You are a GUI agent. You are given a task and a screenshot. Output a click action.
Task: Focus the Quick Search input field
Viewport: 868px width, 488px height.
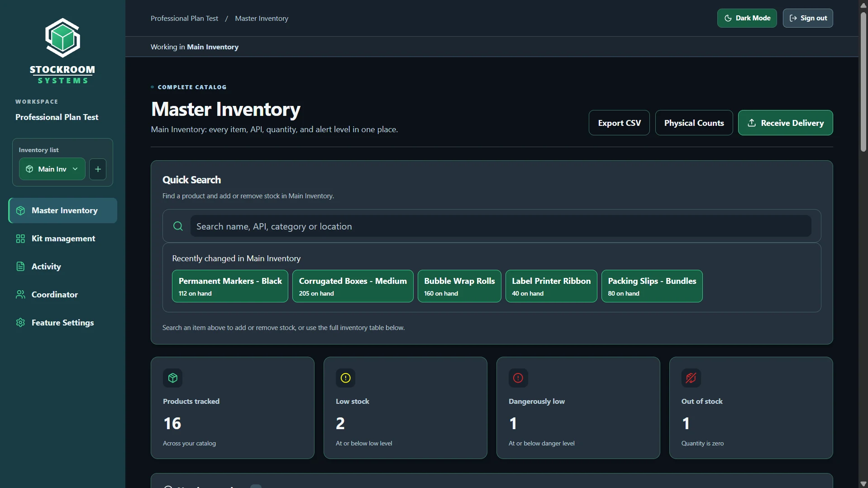coord(501,226)
